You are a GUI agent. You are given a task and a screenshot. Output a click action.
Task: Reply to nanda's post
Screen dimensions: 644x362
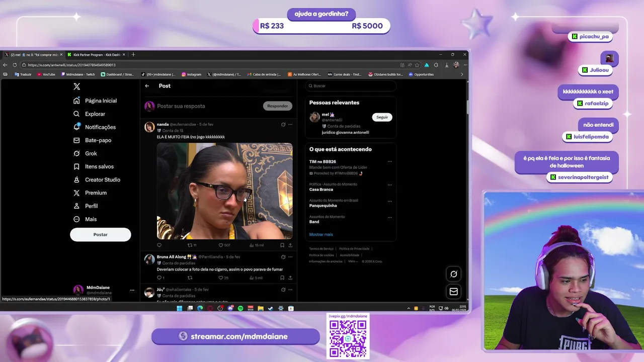(159, 245)
